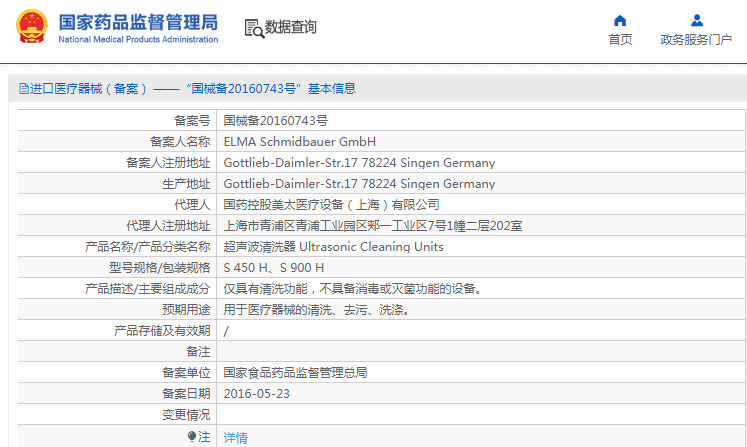Click the 代理人 label
The image size is (747, 447).
[x=192, y=204]
